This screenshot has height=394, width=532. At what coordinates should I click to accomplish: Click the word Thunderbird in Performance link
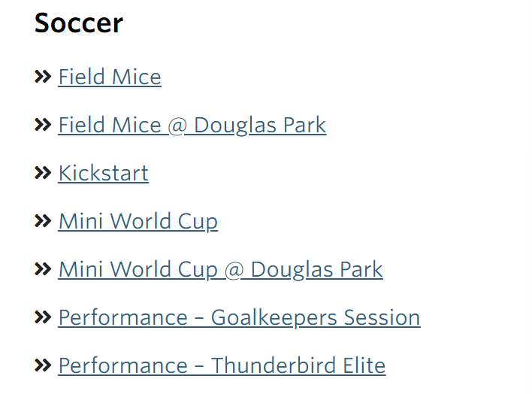264,365
